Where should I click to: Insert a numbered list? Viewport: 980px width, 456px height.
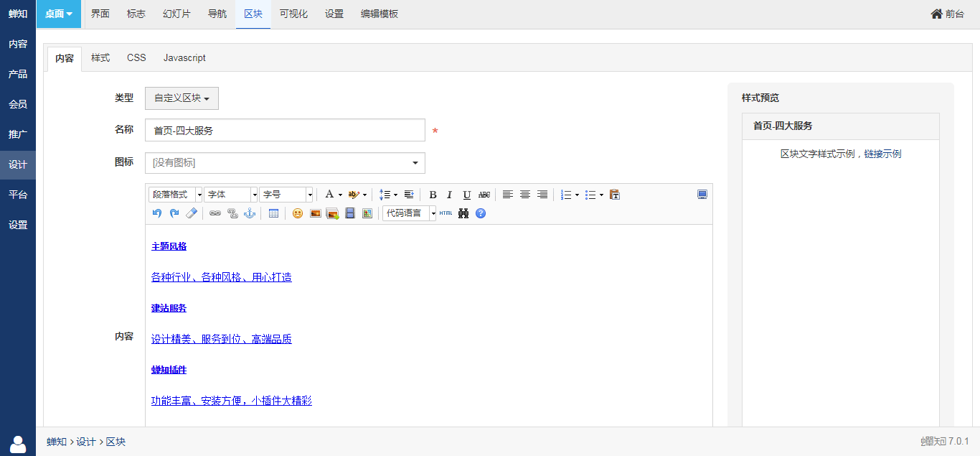tap(566, 195)
